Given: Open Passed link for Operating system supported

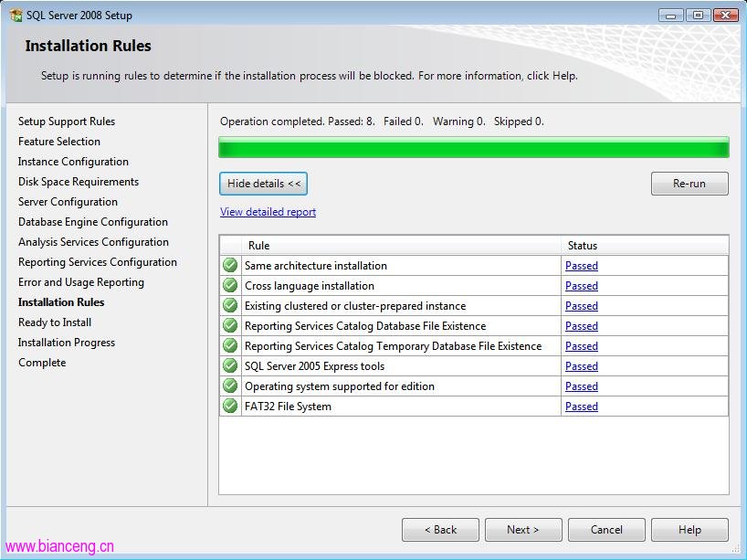Looking at the screenshot, I should pyautogui.click(x=581, y=386).
